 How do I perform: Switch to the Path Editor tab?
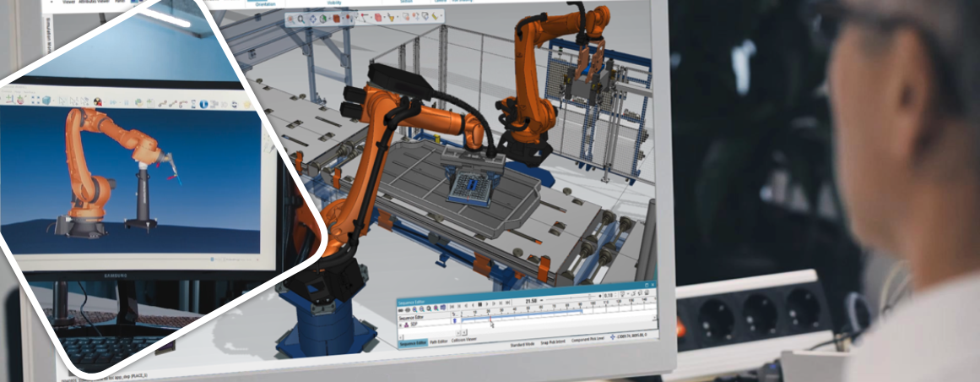[439, 341]
